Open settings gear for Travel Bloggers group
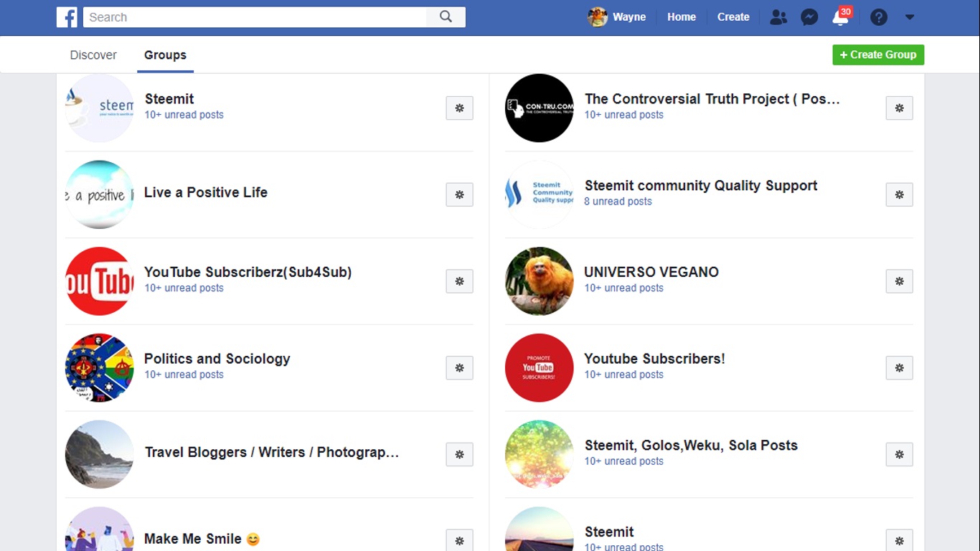Image resolution: width=980 pixels, height=551 pixels. [459, 454]
